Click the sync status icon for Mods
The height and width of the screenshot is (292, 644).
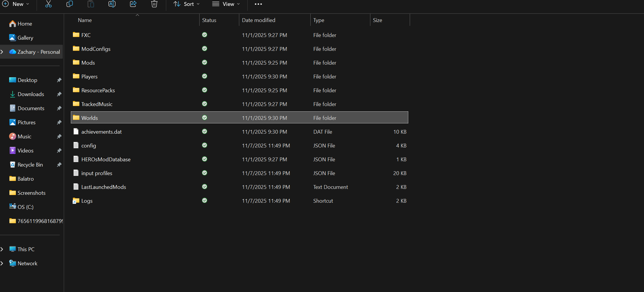coord(205,62)
